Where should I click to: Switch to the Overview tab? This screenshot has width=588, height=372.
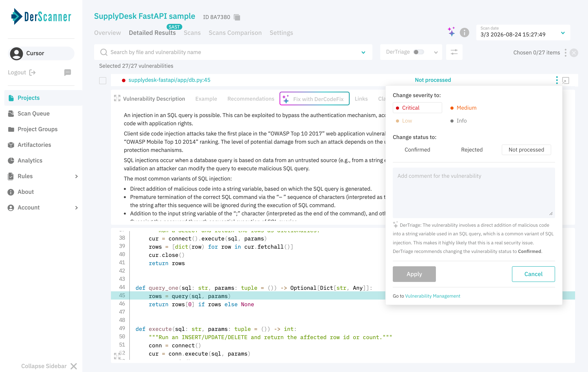(x=107, y=33)
